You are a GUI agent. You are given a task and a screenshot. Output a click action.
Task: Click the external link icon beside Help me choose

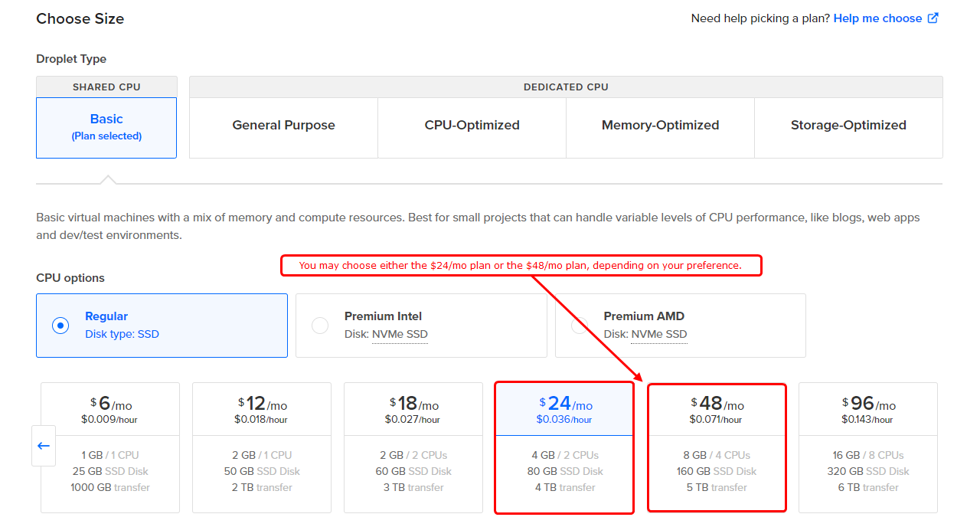[x=933, y=18]
